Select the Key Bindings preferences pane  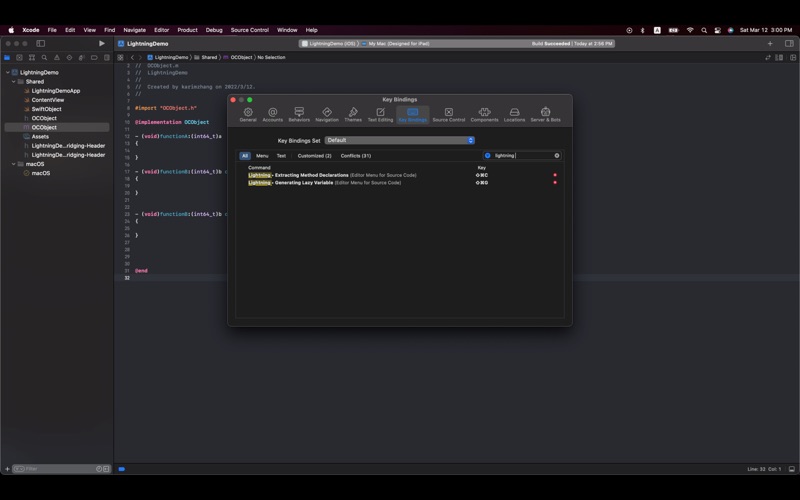point(413,115)
